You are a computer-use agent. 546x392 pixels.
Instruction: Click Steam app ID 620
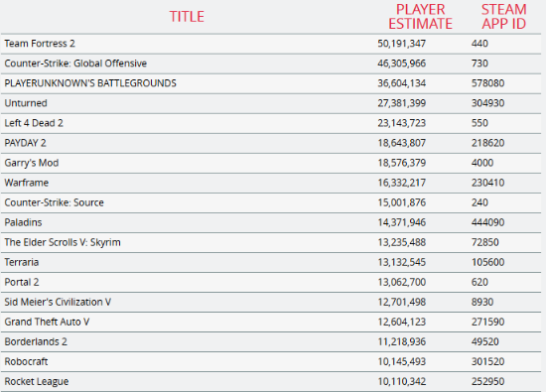pyautogui.click(x=479, y=282)
